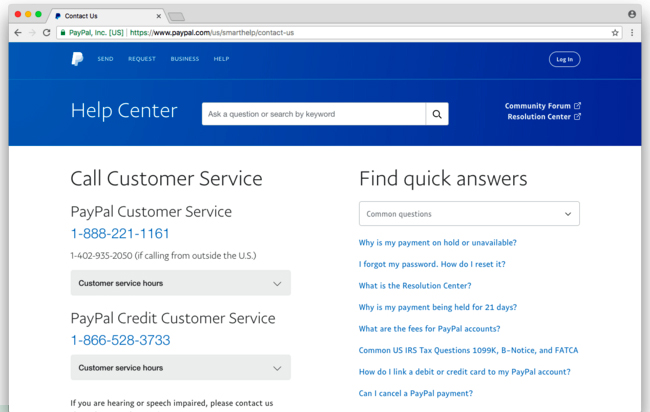
Task: Open the Chrome profile avatar icon
Action: coord(632,14)
